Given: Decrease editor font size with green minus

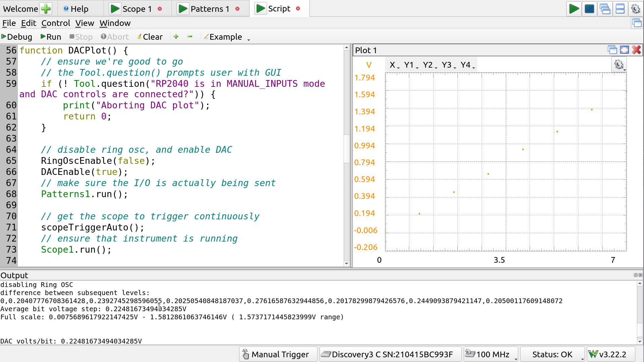Looking at the screenshot, I should (x=190, y=37).
